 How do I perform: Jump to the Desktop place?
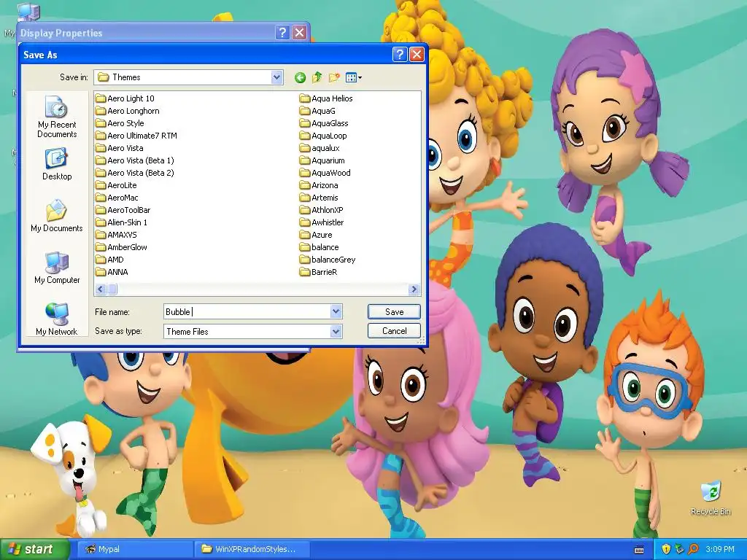click(57, 164)
